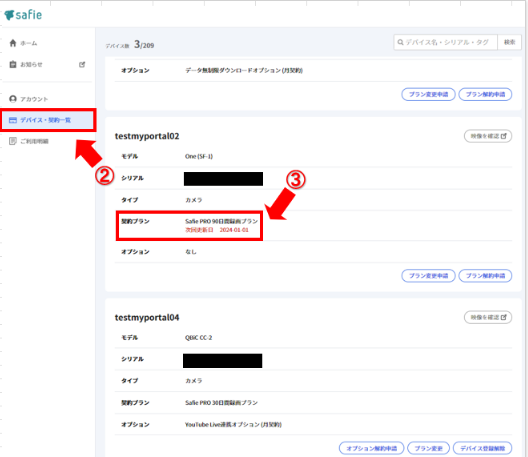This screenshot has height=457, width=528.
Task: Click the カメラ type value for testmyportal04
Action: pyautogui.click(x=194, y=381)
